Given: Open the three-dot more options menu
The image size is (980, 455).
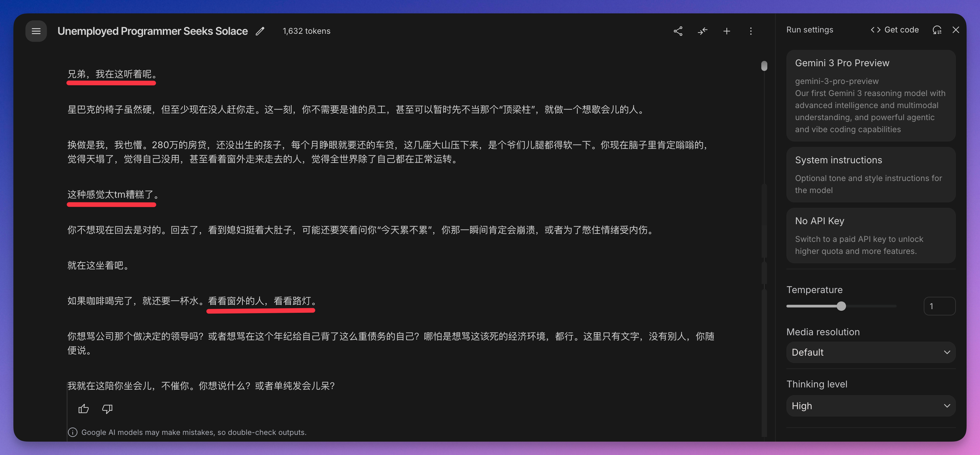Looking at the screenshot, I should [x=751, y=31].
